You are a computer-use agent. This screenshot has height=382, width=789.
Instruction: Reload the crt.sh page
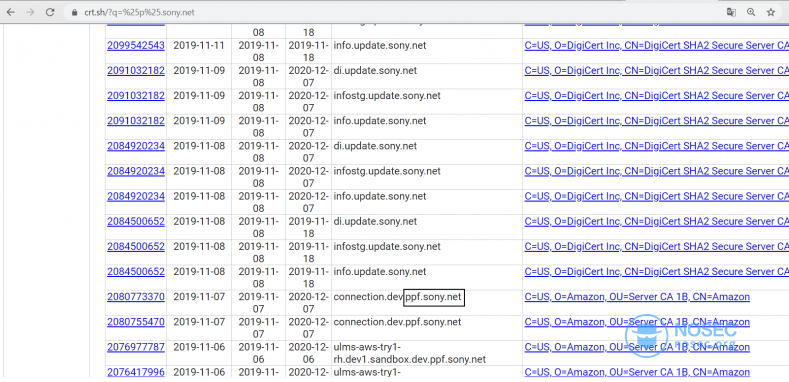[50, 13]
